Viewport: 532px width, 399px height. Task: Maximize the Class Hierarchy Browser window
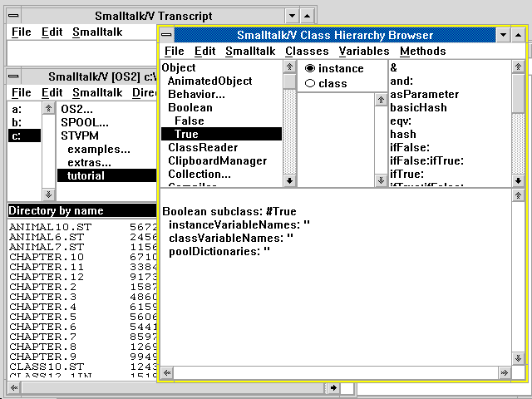click(x=518, y=35)
